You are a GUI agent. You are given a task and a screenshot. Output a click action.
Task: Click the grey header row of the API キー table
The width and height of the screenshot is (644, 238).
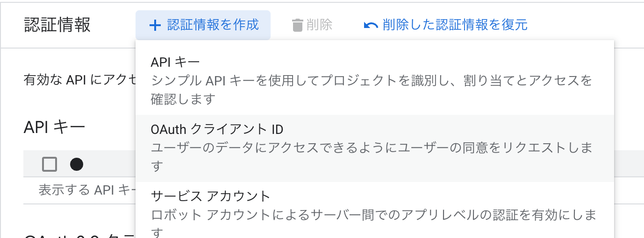(x=79, y=164)
